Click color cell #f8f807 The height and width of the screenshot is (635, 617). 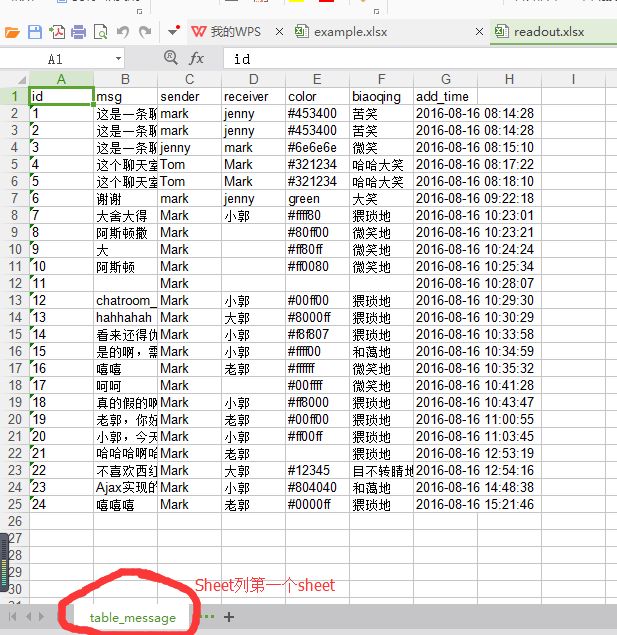pyautogui.click(x=317, y=335)
